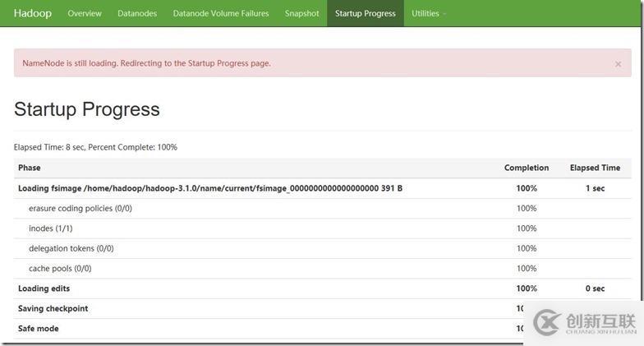Click 100% for erasure coding policies

pos(527,209)
